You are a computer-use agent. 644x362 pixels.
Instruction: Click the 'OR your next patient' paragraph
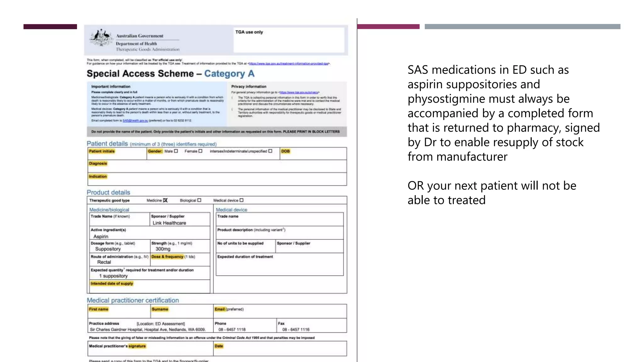492,193
